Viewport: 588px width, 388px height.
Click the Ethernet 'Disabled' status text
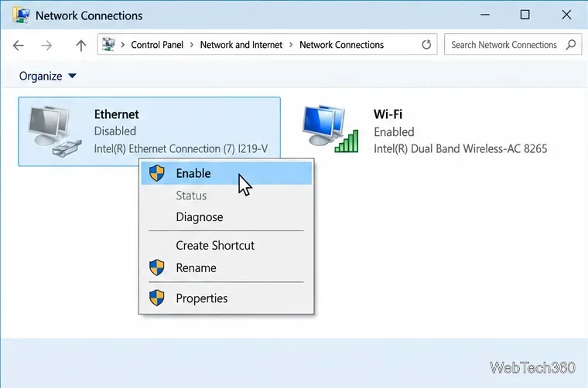[x=115, y=131]
